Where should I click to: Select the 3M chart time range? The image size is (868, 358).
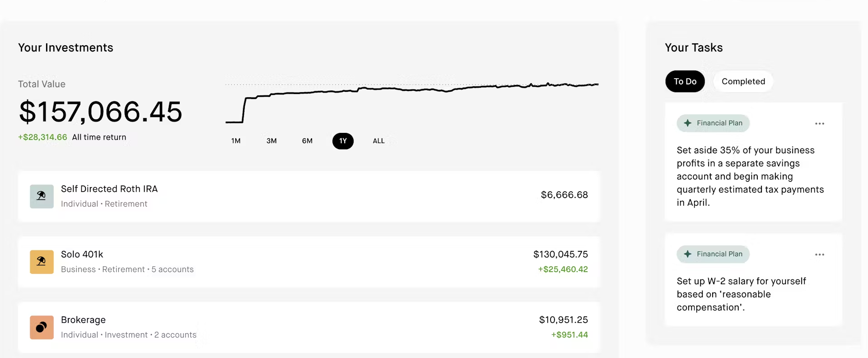click(271, 141)
